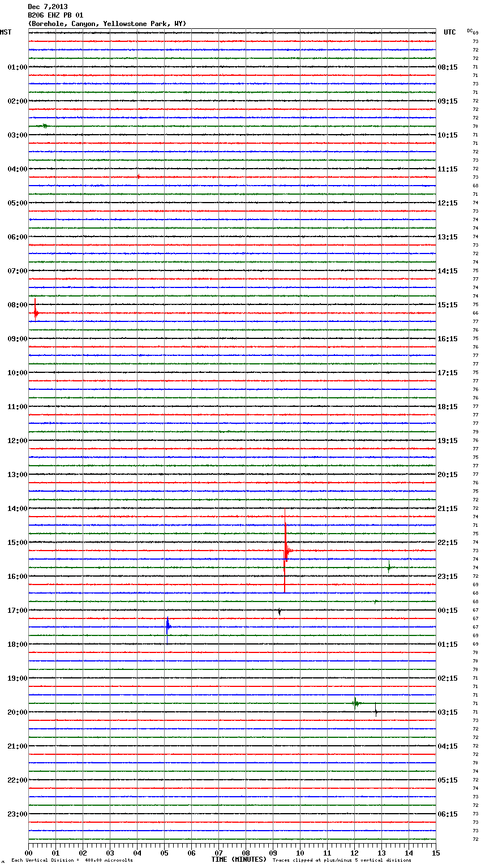Click the 22:15 UTC time label
This screenshot has width=481, height=868.
tap(448, 543)
